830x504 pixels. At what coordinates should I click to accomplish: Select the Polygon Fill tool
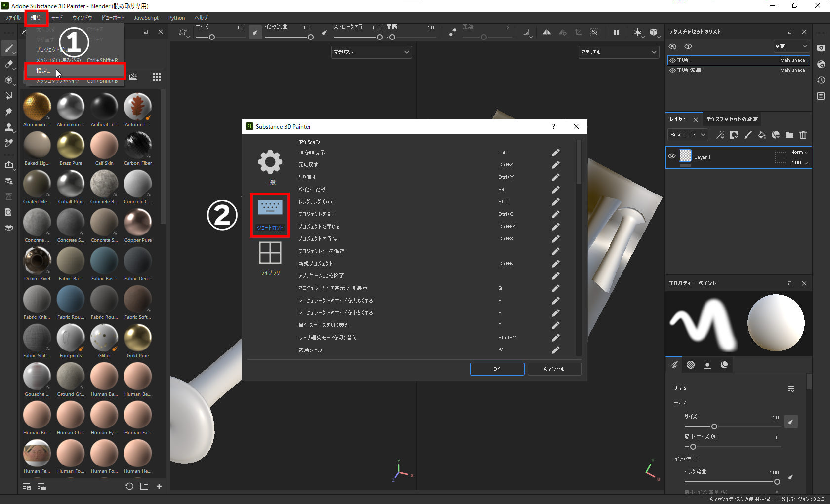click(9, 96)
